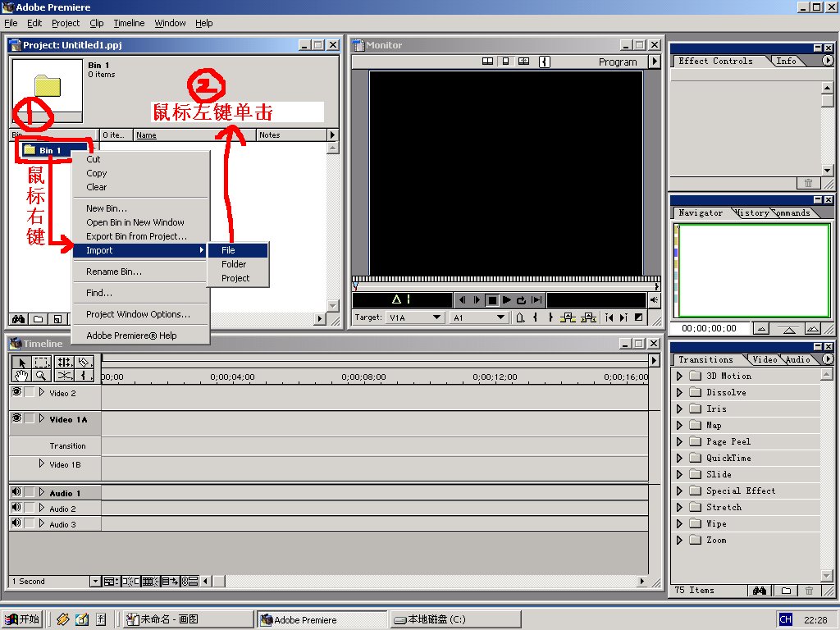Screen dimensions: 840x630
Task: Choose Folder from Import submenu
Action: (238, 264)
